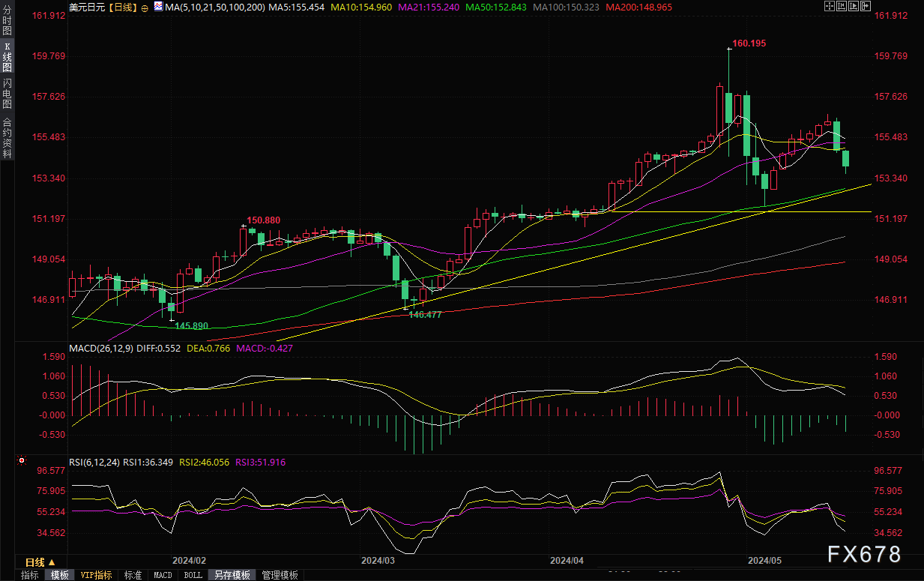This screenshot has height=581, width=924.
Task: Open 合约资料 contract info tab
Action: click(x=7, y=138)
